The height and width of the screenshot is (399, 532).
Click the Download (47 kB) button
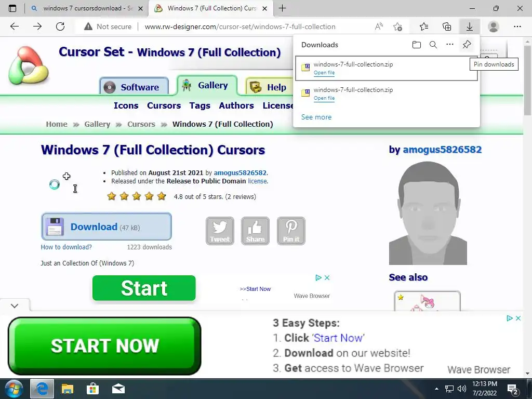107,227
